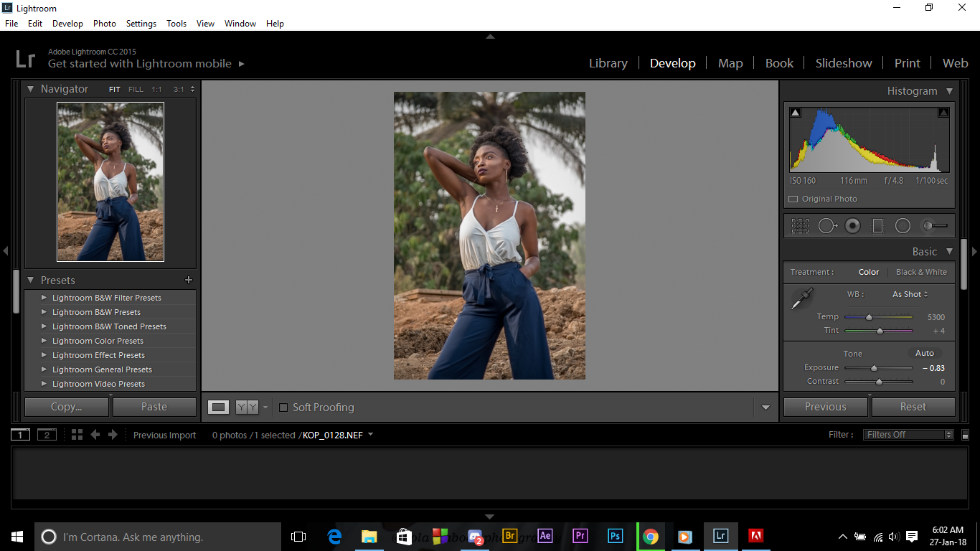Open the Slideshow module
This screenshot has width=980, height=551.
(844, 63)
